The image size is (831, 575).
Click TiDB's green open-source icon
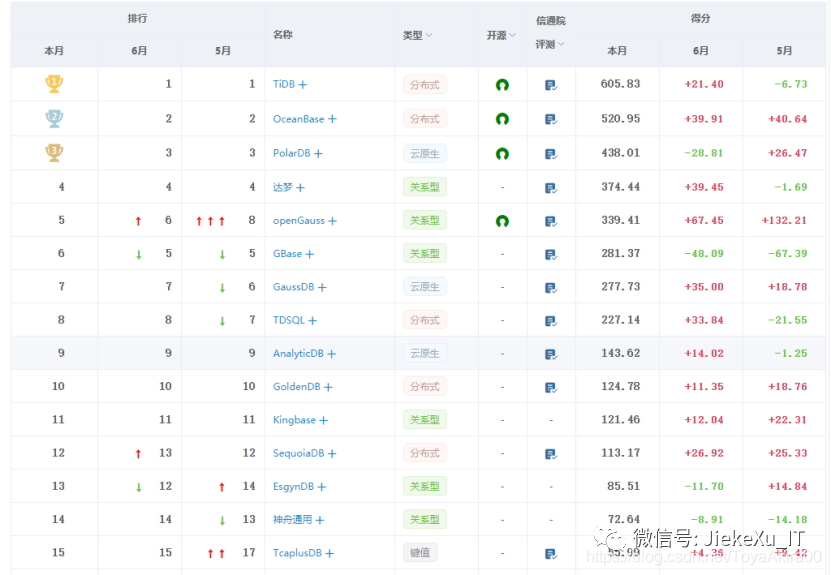click(502, 85)
